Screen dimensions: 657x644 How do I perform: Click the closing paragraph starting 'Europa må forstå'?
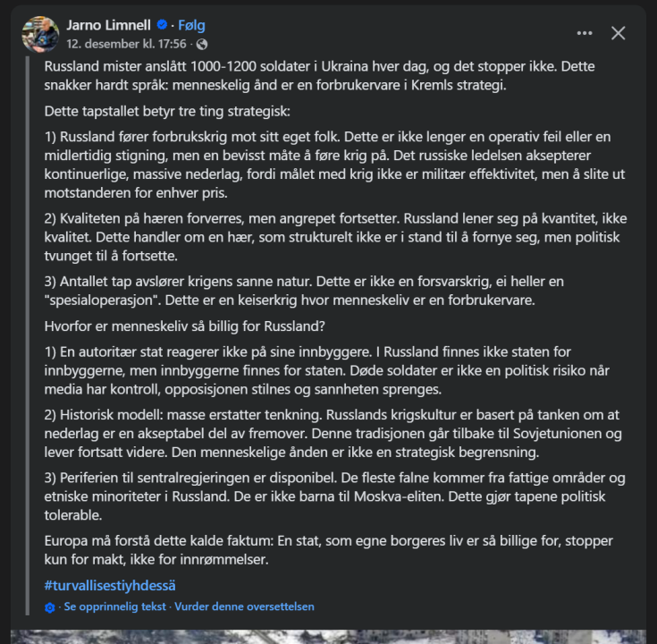[328, 551]
